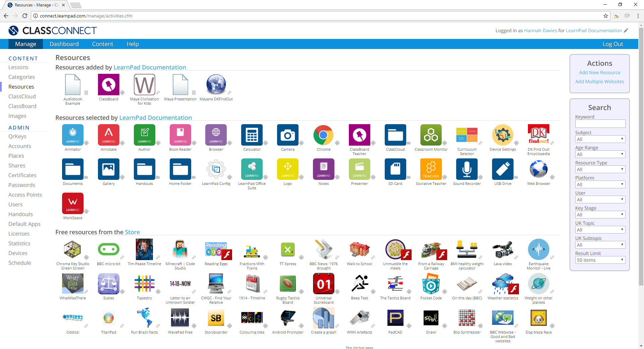The height and width of the screenshot is (349, 644).
Task: Focus the Keyword search field
Action: 600,124
